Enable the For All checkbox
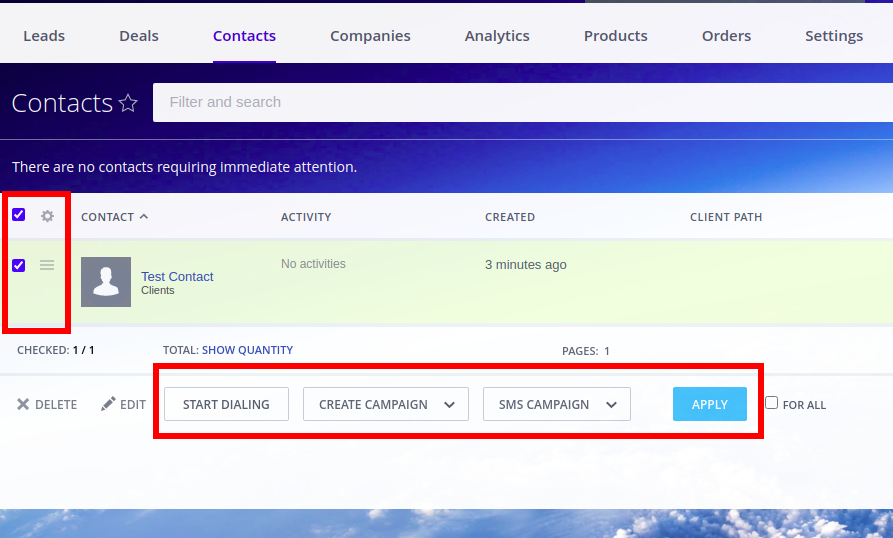The width and height of the screenshot is (893, 538). (x=771, y=403)
